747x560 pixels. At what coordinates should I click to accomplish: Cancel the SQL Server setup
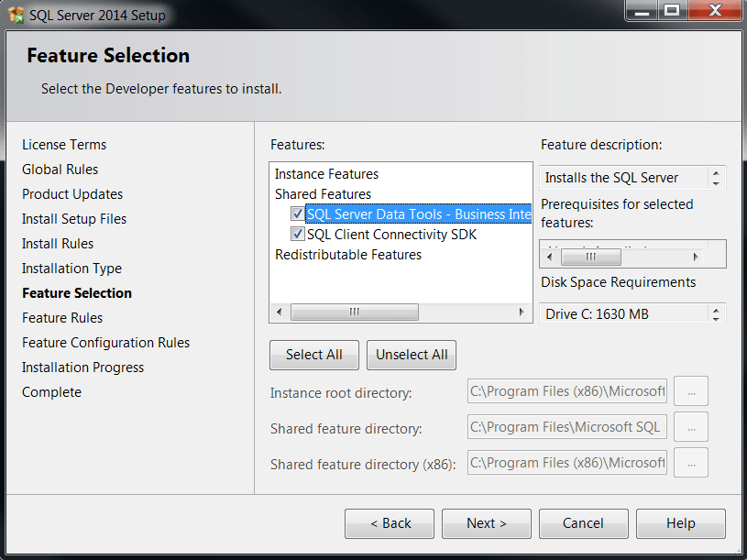pos(584,523)
